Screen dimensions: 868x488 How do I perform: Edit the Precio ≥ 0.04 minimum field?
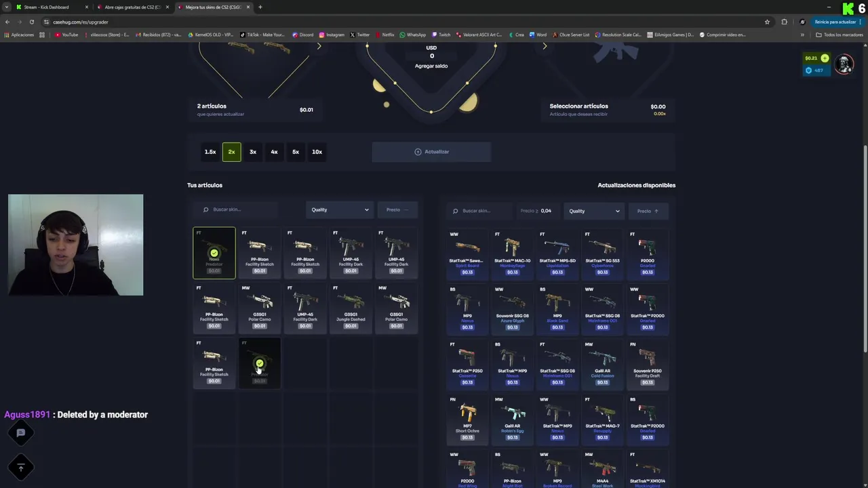(x=539, y=211)
